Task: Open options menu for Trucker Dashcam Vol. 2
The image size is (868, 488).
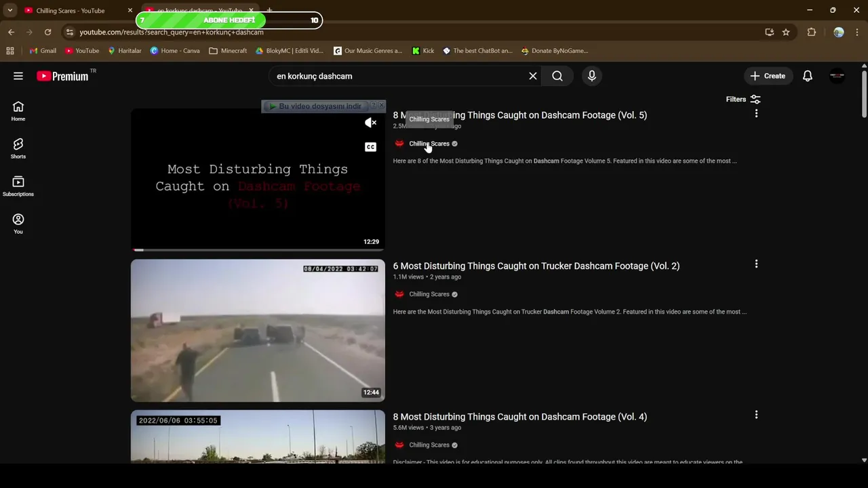Action: click(756, 264)
